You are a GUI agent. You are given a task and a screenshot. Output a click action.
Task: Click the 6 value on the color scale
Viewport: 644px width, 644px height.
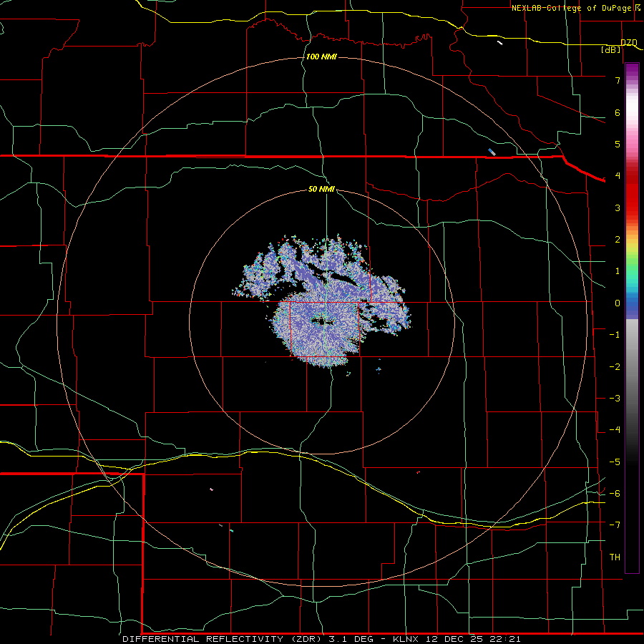pyautogui.click(x=618, y=112)
